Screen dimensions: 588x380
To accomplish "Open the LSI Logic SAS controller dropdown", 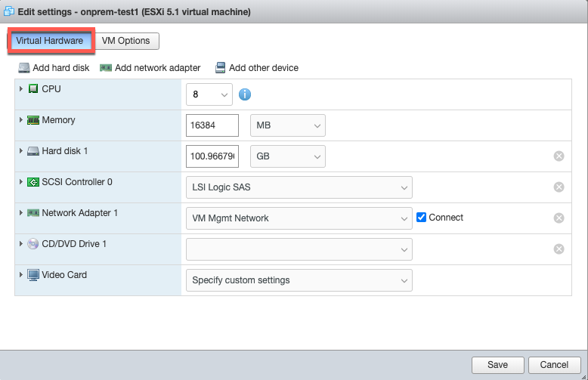I will [299, 187].
